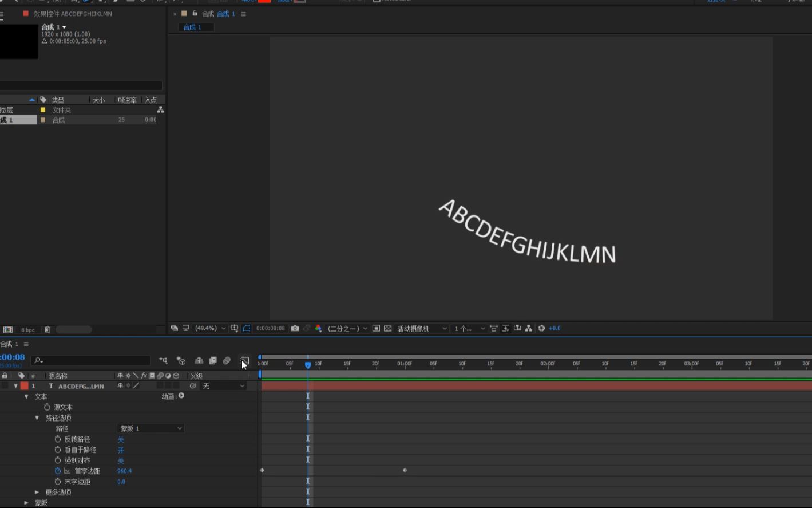Toggle the Draft 3D button in the timeline
812x508 pixels.
click(181, 361)
